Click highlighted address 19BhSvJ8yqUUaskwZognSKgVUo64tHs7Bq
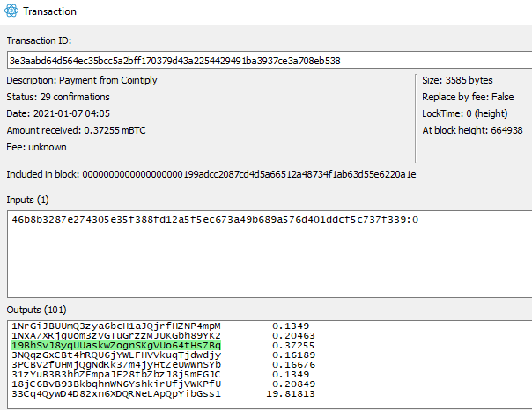Image resolution: width=532 pixels, height=410 pixels. (x=116, y=345)
